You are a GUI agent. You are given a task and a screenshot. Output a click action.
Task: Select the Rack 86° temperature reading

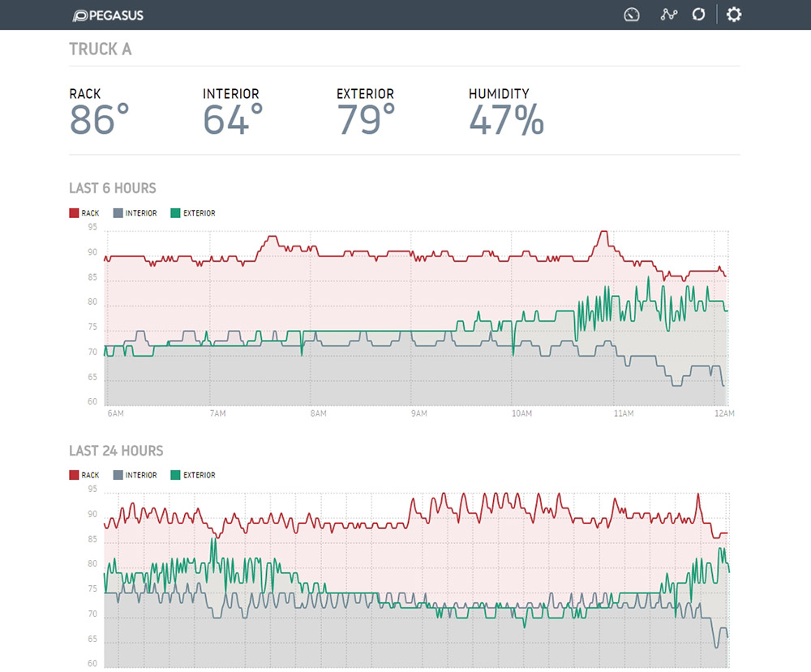coord(99,120)
